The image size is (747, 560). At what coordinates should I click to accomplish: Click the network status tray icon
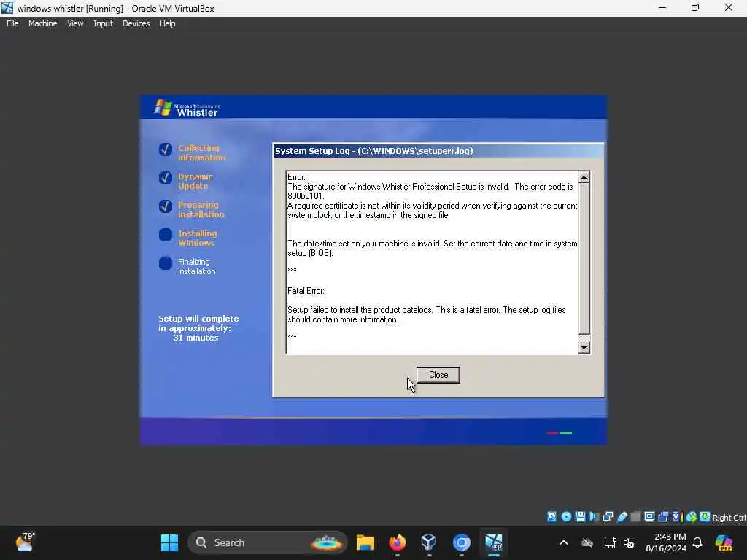609,542
